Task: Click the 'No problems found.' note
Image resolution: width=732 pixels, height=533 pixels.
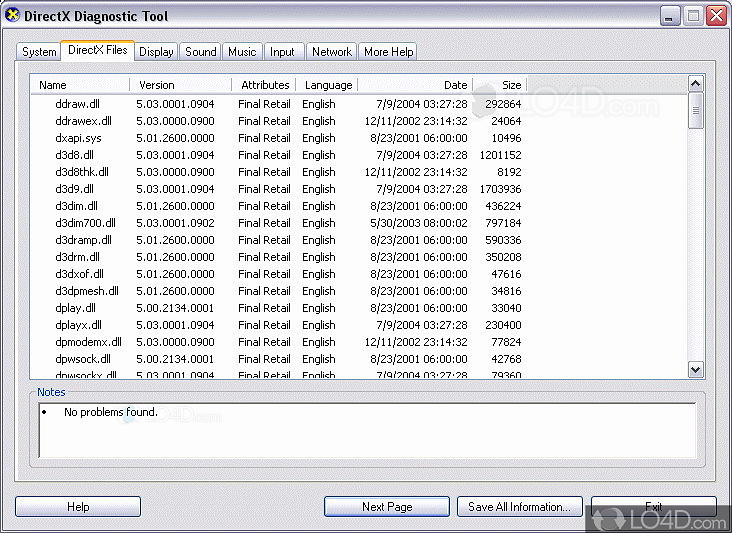Action: click(111, 412)
